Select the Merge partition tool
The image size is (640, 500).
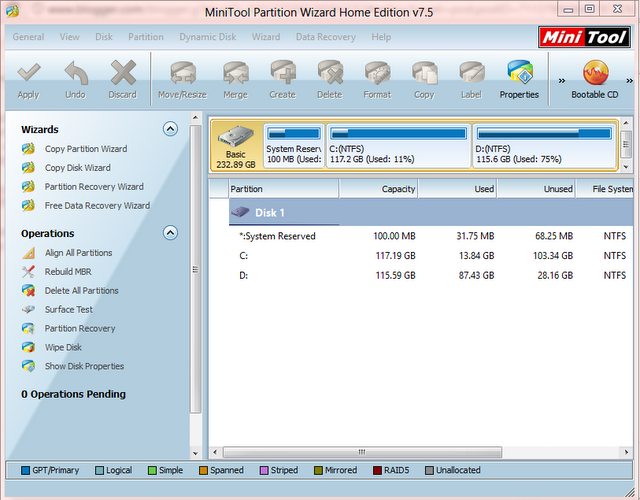[236, 80]
